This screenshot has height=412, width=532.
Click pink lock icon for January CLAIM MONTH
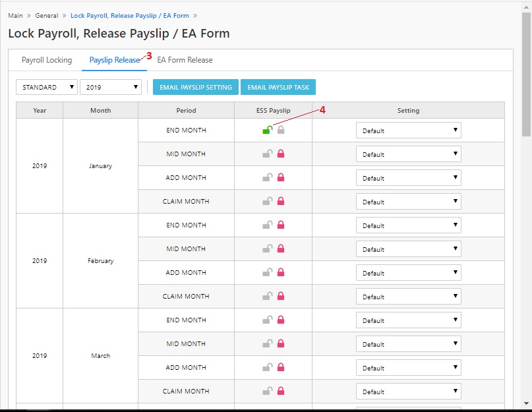pyautogui.click(x=281, y=201)
